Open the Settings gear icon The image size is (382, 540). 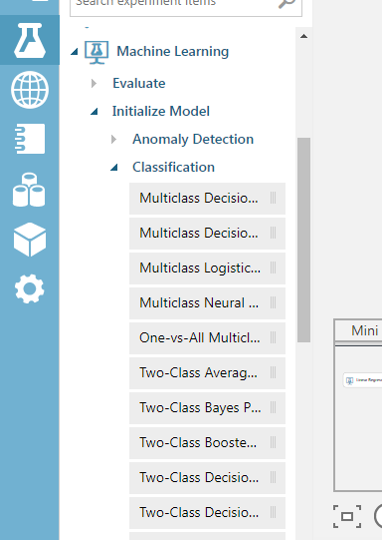click(x=30, y=289)
